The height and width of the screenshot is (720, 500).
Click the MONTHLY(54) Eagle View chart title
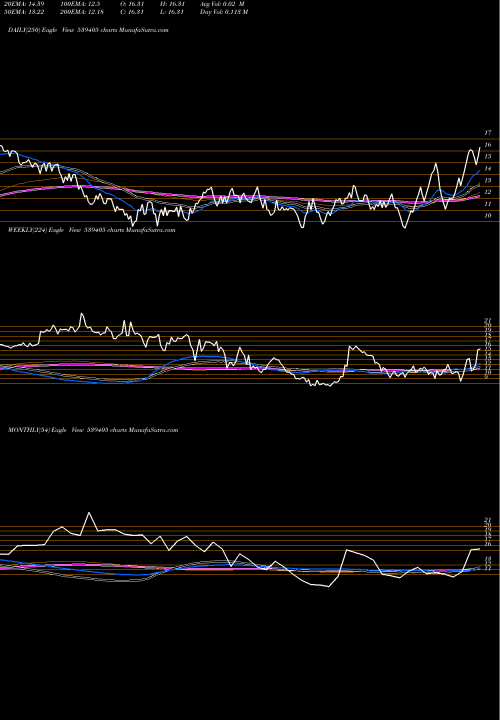[93, 430]
